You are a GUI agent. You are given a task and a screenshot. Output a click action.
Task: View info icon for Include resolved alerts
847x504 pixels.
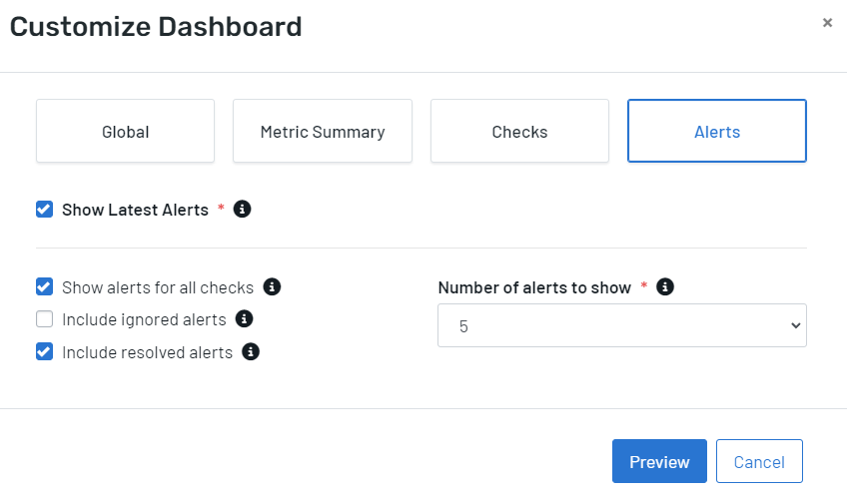(250, 351)
